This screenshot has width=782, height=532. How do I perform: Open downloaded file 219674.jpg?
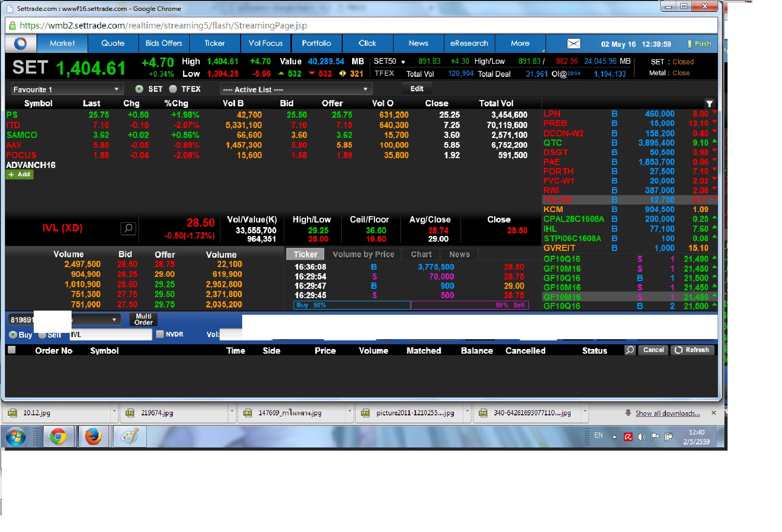tap(174, 413)
